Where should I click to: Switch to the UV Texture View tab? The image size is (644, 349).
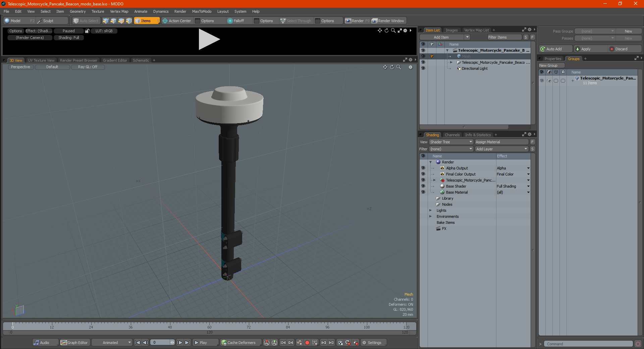point(41,60)
